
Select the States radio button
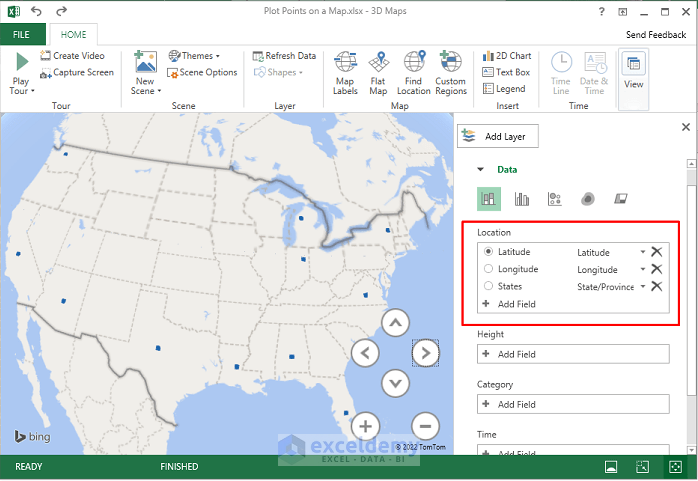[x=488, y=286]
